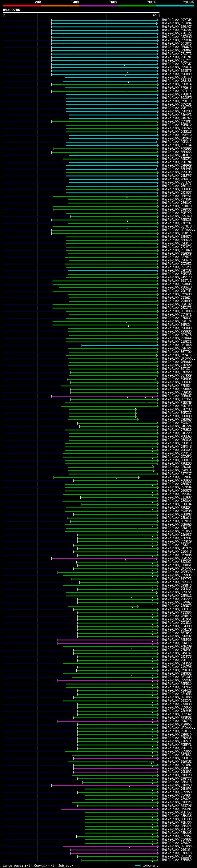Open hit UniRef100_P24422

(177, 690)
